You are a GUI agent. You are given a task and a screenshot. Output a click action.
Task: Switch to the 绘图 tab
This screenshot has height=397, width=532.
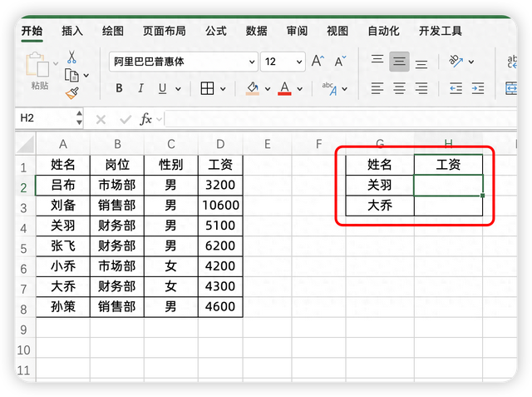pyautogui.click(x=113, y=31)
